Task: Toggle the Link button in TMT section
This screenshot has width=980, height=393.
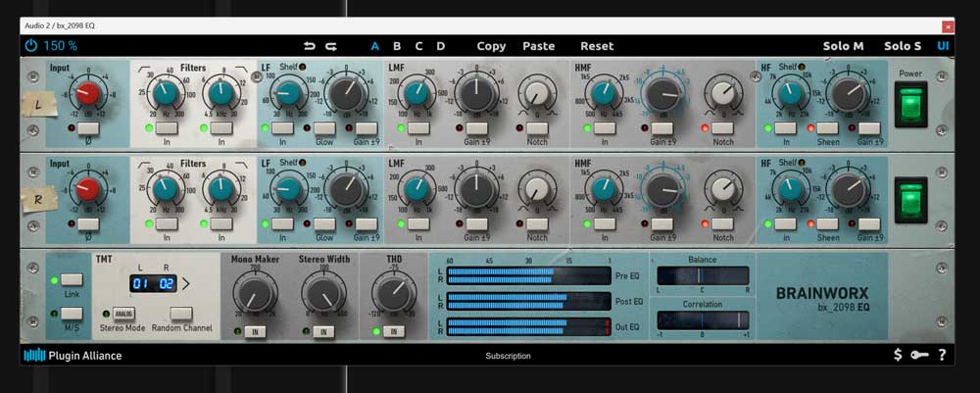Action: click(72, 280)
